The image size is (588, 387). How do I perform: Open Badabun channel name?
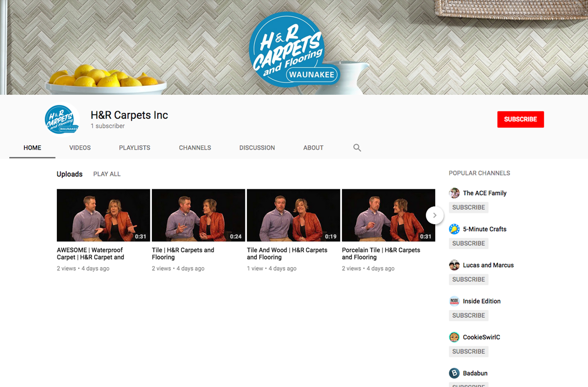click(x=475, y=373)
